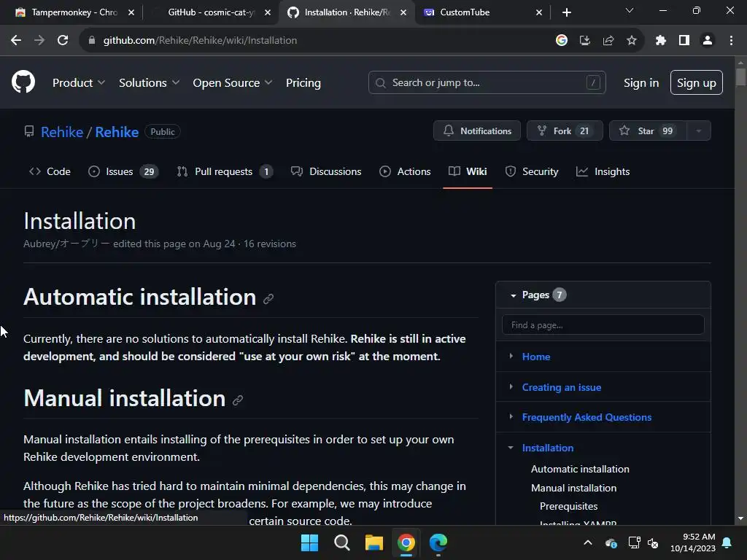The image size is (747, 560).
Task: Open the Frequently Asked Questions wiki link
Action: [x=587, y=417]
